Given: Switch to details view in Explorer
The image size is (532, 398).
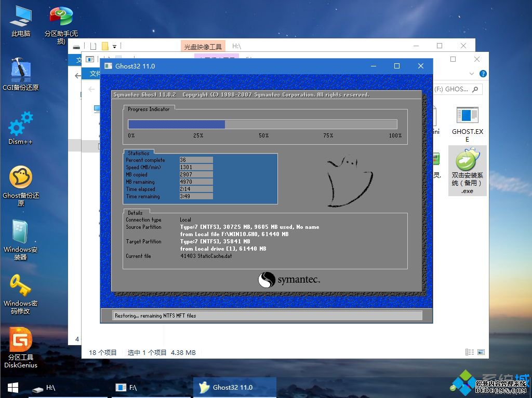Looking at the screenshot, I should click(x=470, y=352).
